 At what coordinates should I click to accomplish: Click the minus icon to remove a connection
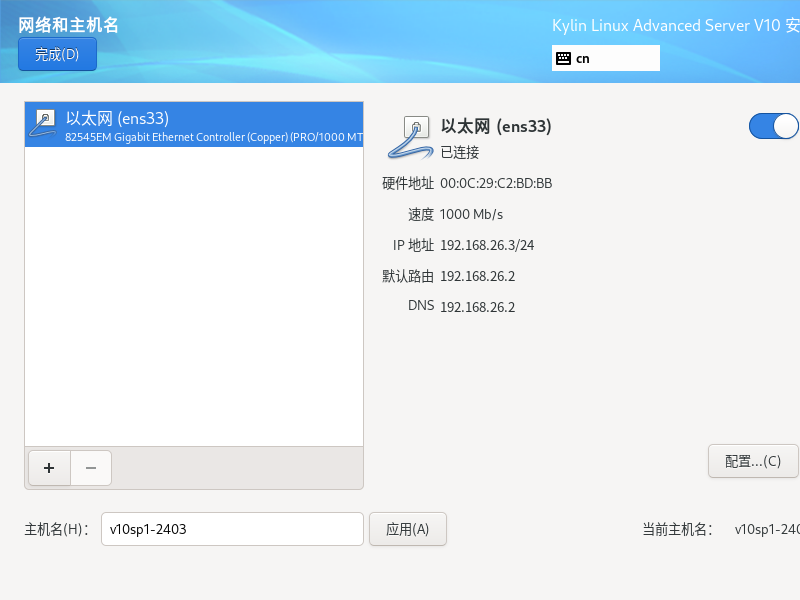(90, 467)
